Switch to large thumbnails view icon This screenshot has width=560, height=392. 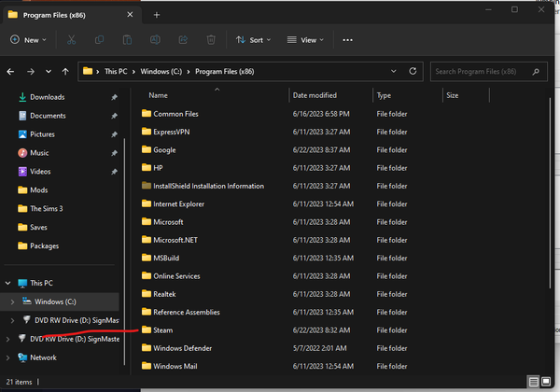(x=546, y=382)
